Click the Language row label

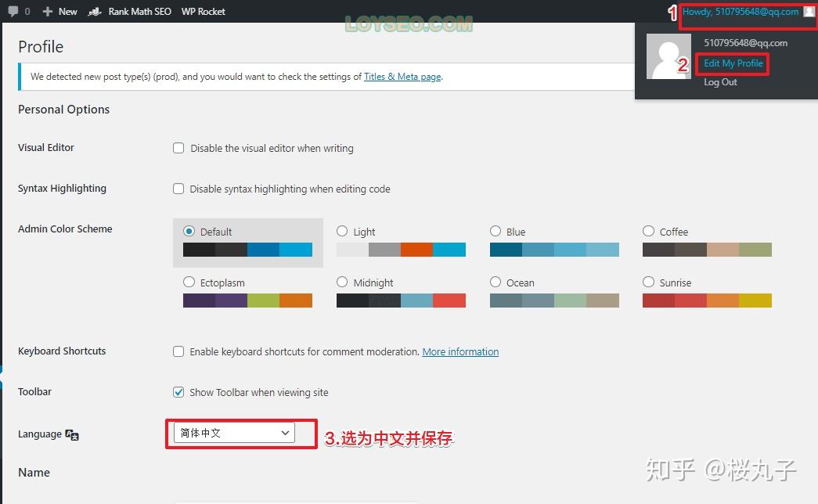(40, 434)
